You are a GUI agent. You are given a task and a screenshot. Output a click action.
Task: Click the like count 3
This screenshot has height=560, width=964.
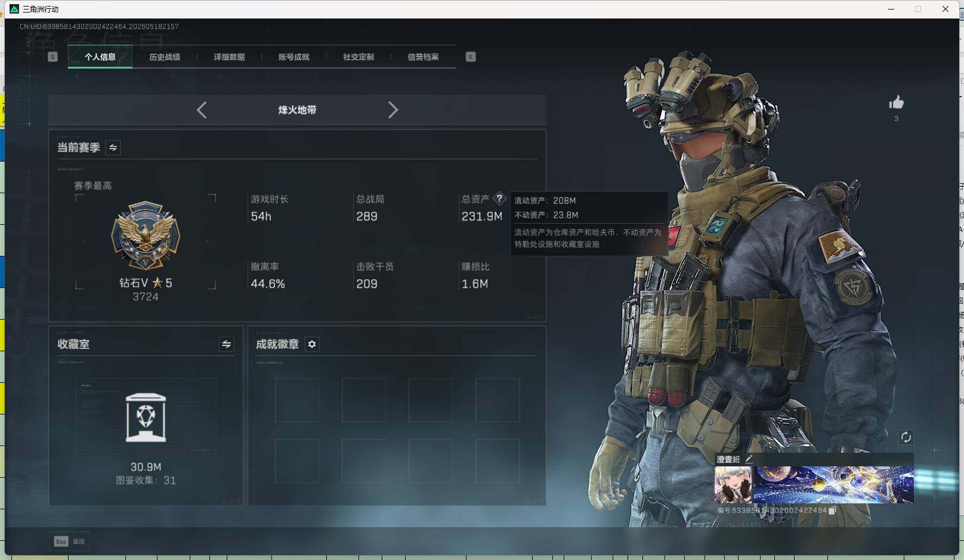(896, 119)
